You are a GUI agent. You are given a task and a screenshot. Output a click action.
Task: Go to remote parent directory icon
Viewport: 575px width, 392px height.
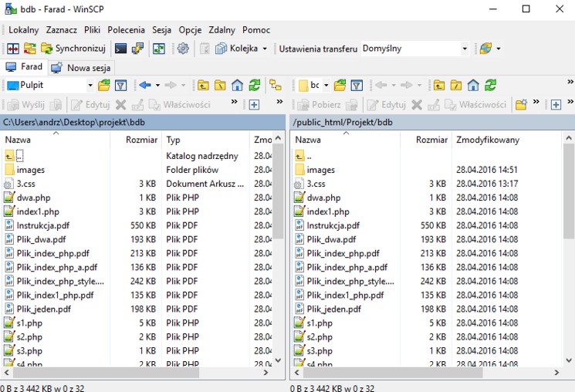tap(439, 86)
